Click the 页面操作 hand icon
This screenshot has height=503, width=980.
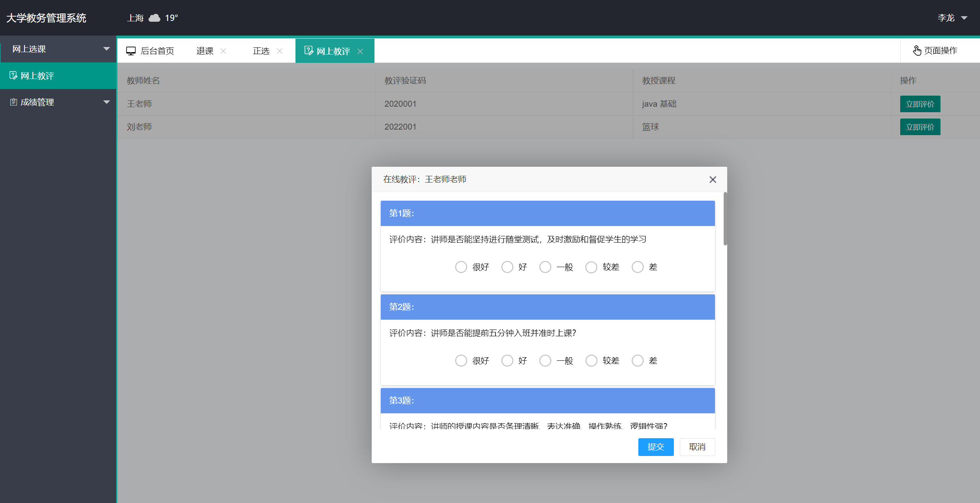917,50
